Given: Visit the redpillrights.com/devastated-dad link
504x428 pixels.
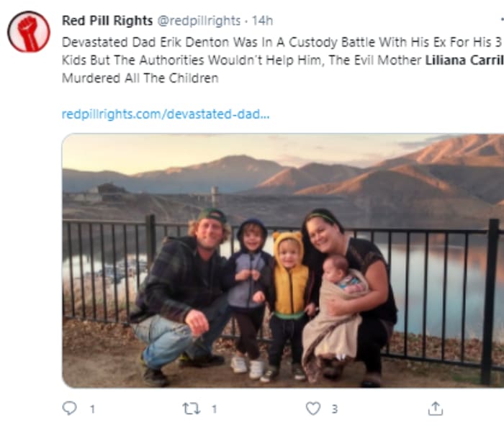Looking at the screenshot, I should click(166, 114).
